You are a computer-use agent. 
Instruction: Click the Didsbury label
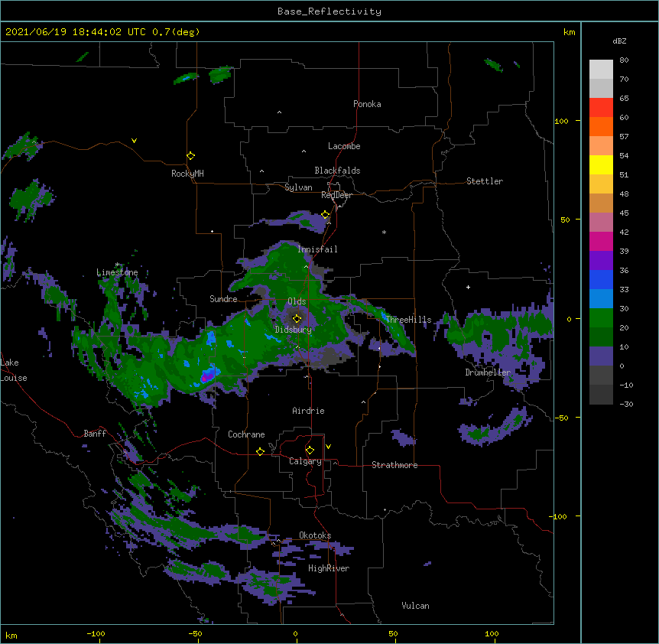pyautogui.click(x=294, y=330)
